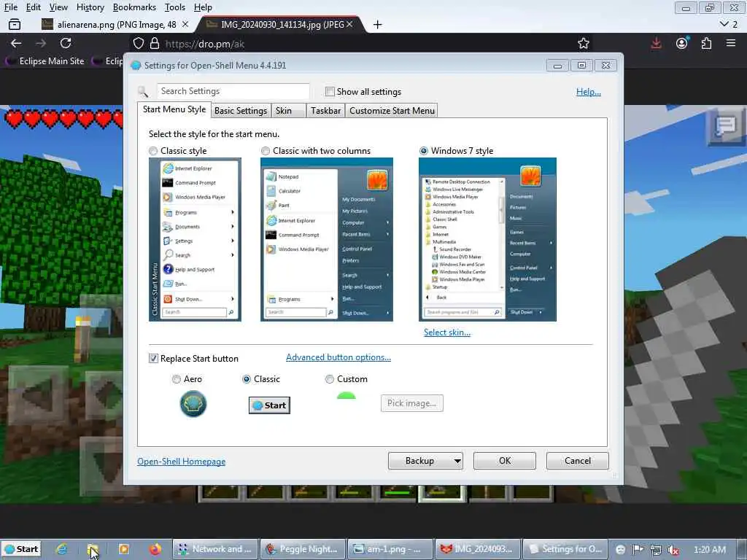Click the site security padlock icon
The image size is (747, 560).
(x=155, y=43)
